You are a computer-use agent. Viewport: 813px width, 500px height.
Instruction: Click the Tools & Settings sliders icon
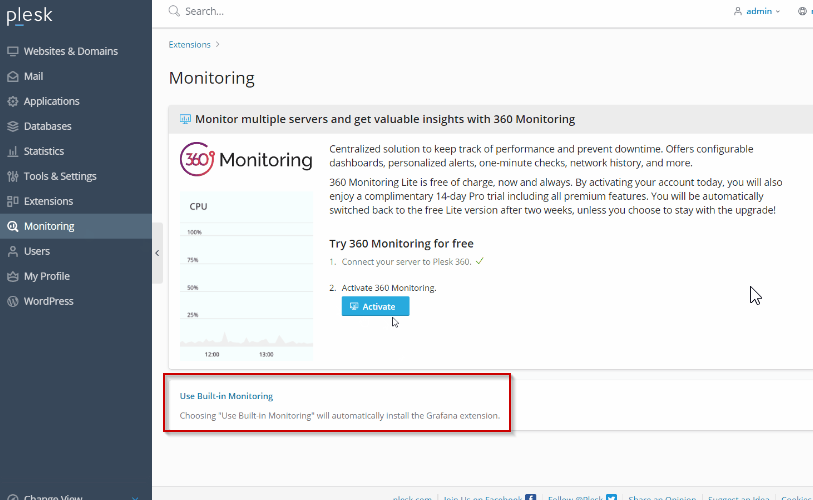[x=13, y=176]
